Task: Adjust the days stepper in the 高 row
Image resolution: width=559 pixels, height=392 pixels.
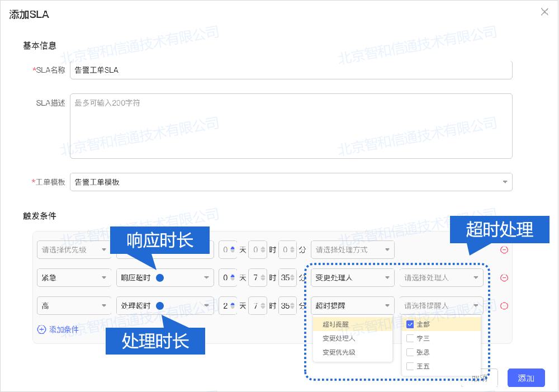Action: pyautogui.click(x=233, y=305)
